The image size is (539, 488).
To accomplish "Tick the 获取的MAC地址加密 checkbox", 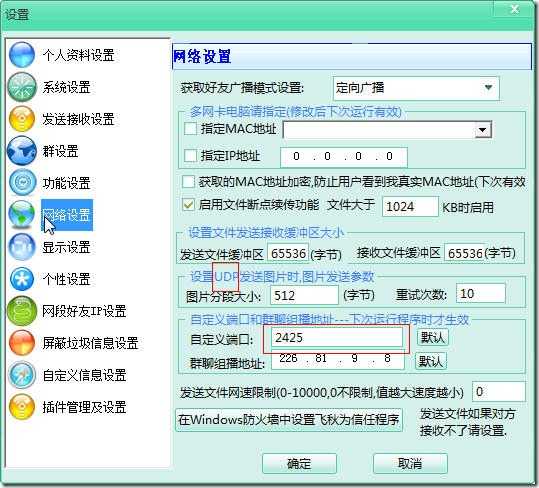I will point(188,181).
